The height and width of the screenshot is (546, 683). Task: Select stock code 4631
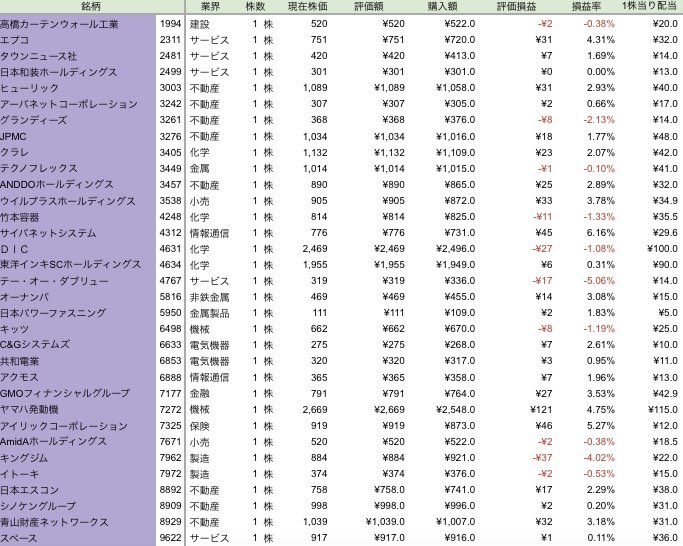point(170,249)
